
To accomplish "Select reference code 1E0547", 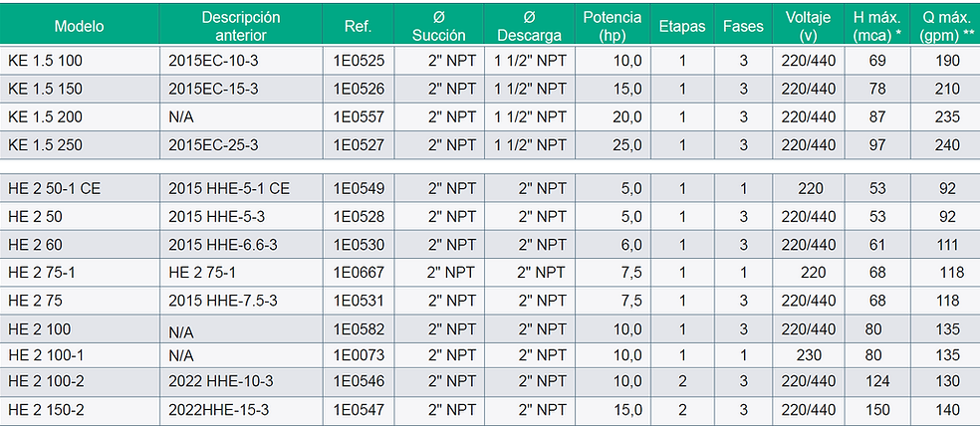I will click(358, 408).
